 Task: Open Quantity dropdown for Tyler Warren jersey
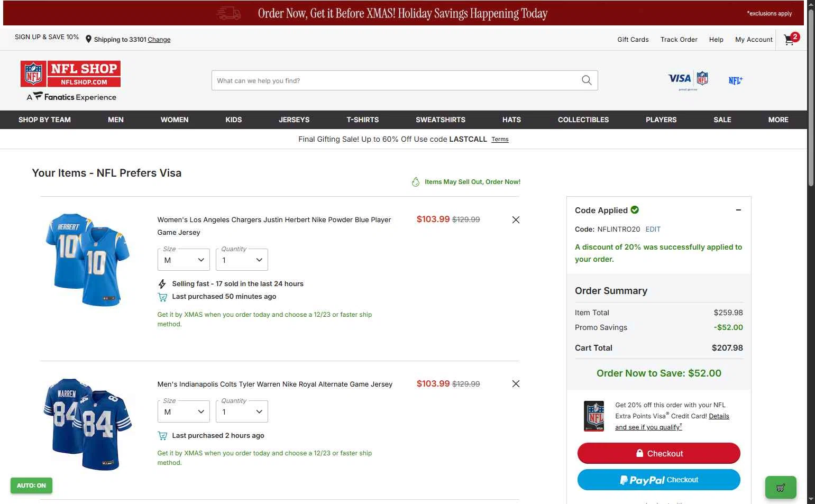pyautogui.click(x=242, y=412)
